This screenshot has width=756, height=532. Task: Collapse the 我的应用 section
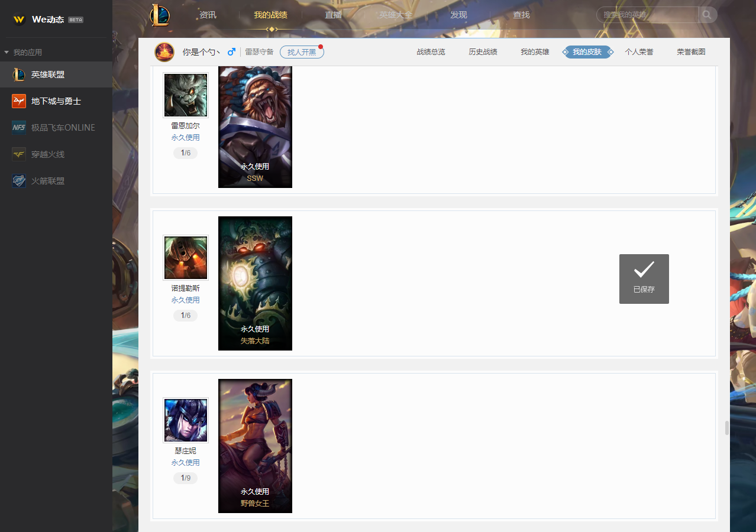coord(7,53)
